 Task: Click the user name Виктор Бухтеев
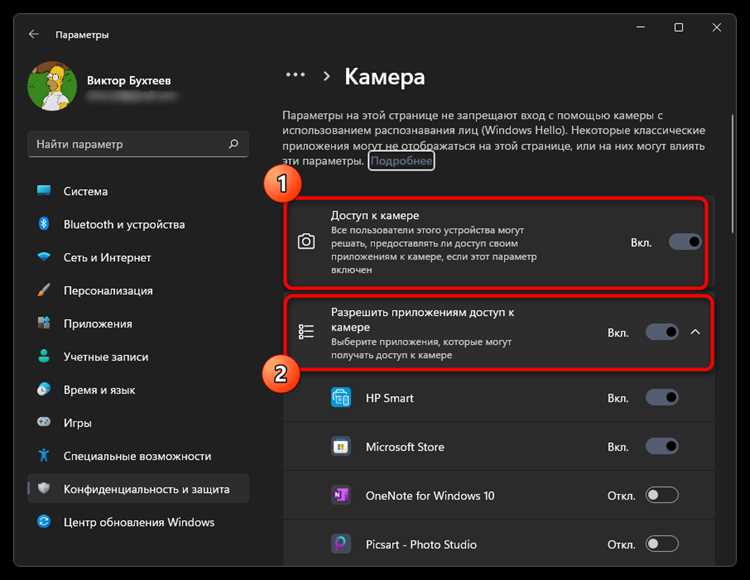[x=129, y=80]
